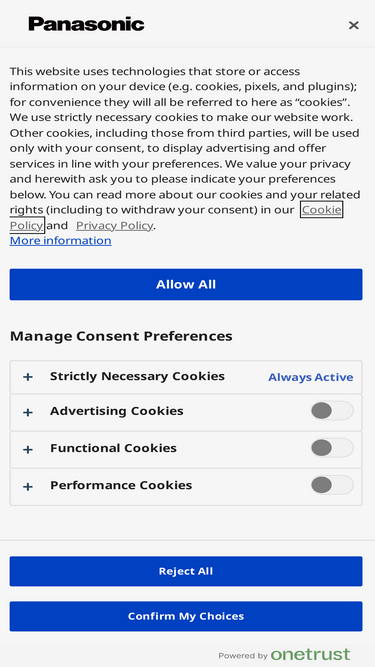The width and height of the screenshot is (375, 667).
Task: Select the Advertising Cookies heading label
Action: (x=117, y=411)
